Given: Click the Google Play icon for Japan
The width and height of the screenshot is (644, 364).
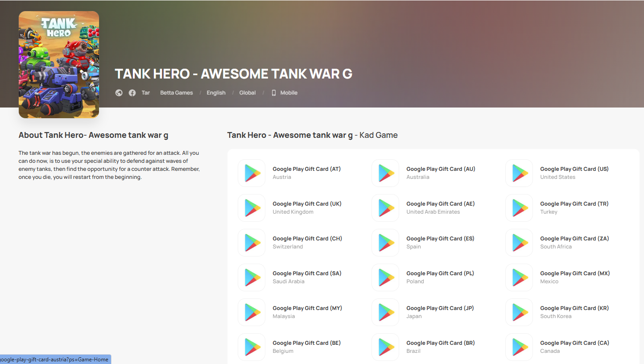Looking at the screenshot, I should pos(385,312).
